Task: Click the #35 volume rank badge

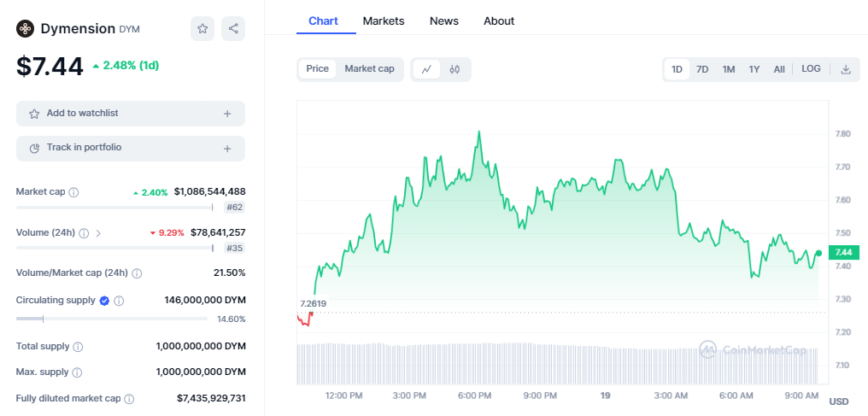Action: (235, 248)
